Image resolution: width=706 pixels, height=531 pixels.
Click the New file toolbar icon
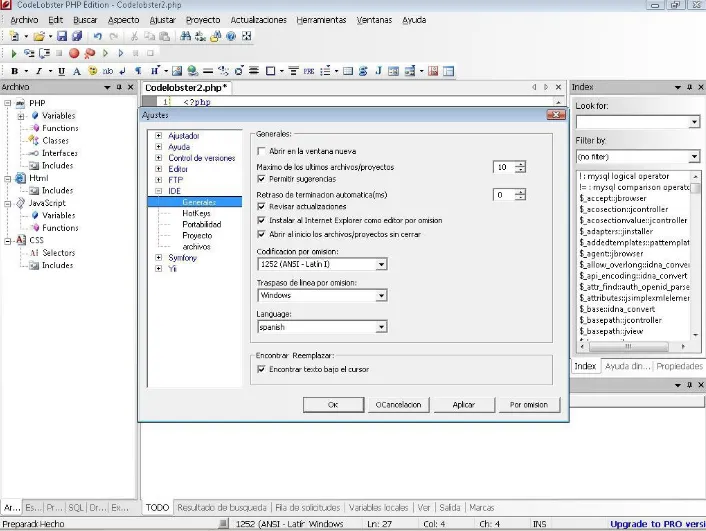(x=14, y=36)
